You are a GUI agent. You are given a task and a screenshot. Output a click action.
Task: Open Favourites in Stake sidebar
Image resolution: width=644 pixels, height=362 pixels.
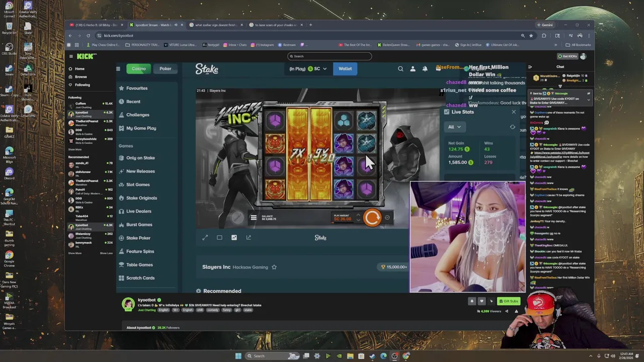pos(134,88)
